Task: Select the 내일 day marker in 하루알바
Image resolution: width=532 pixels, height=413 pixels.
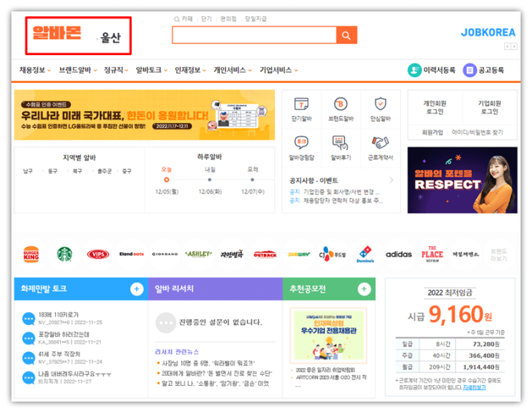Action: (x=210, y=180)
